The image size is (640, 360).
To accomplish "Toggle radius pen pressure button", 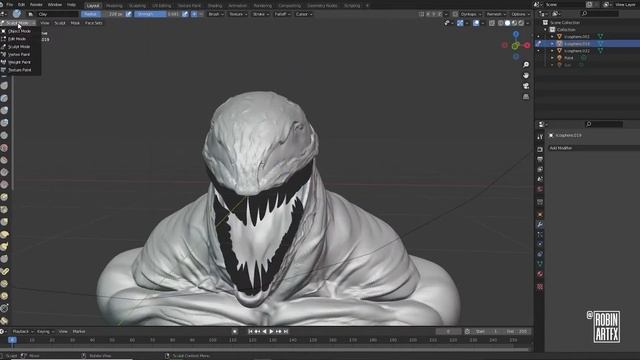I will (x=129, y=14).
